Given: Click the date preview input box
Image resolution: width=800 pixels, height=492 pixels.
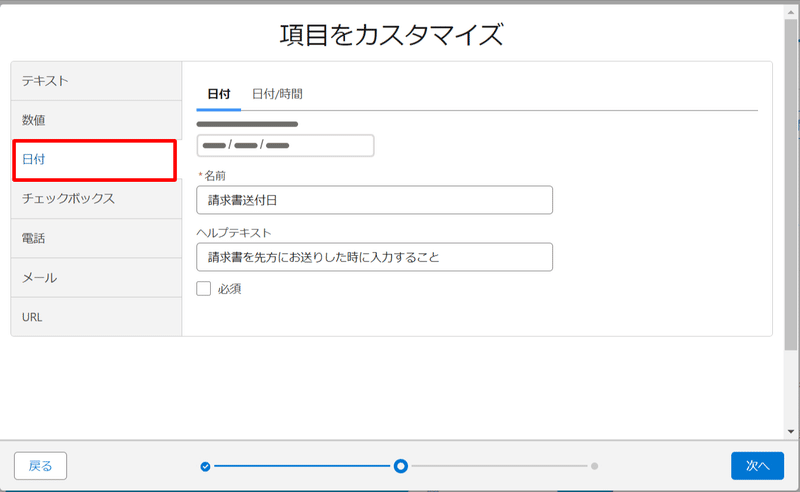Looking at the screenshot, I should pos(285,145).
